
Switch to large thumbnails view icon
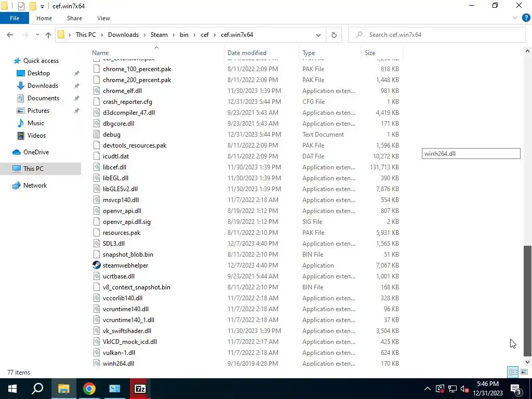click(524, 372)
